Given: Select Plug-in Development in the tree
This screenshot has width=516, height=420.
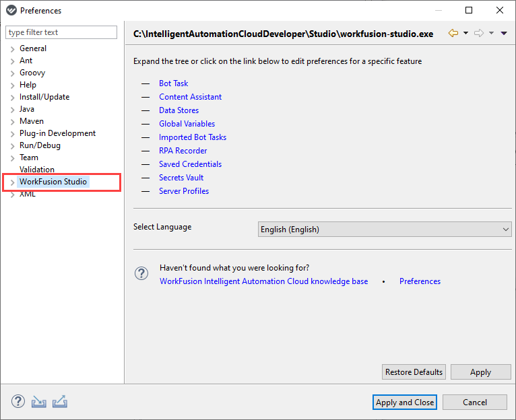Looking at the screenshot, I should [57, 133].
